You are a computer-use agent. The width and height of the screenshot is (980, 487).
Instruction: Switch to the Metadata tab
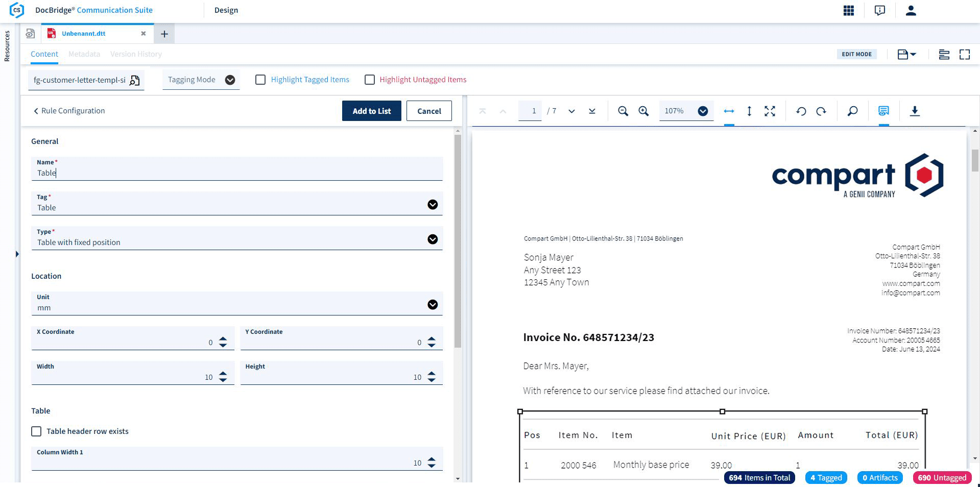tap(84, 54)
